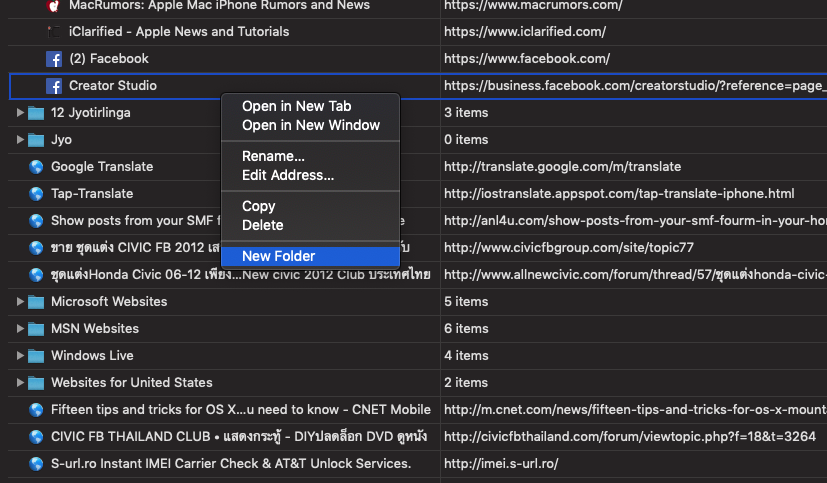
Task: Select the (2) Facebook bookmark
Action: (109, 59)
